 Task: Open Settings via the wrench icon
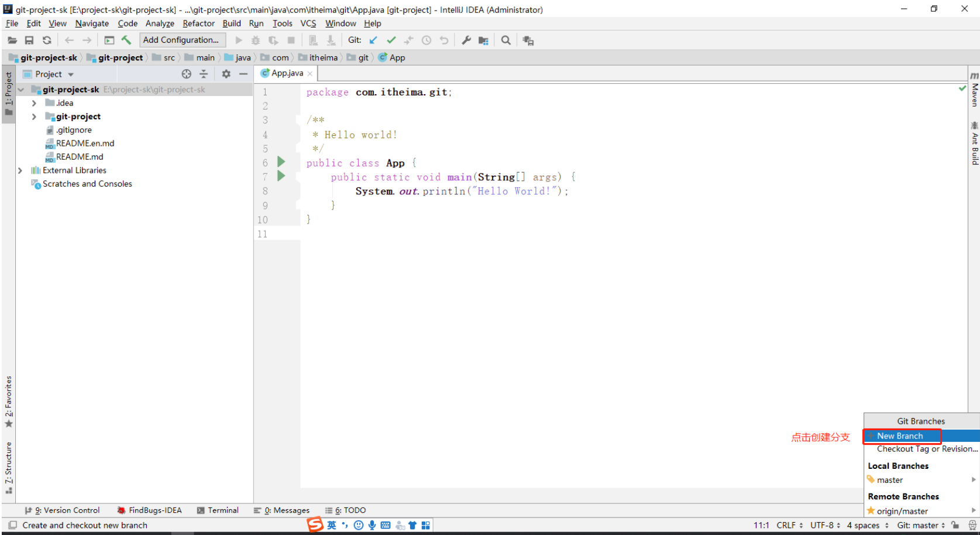(466, 40)
